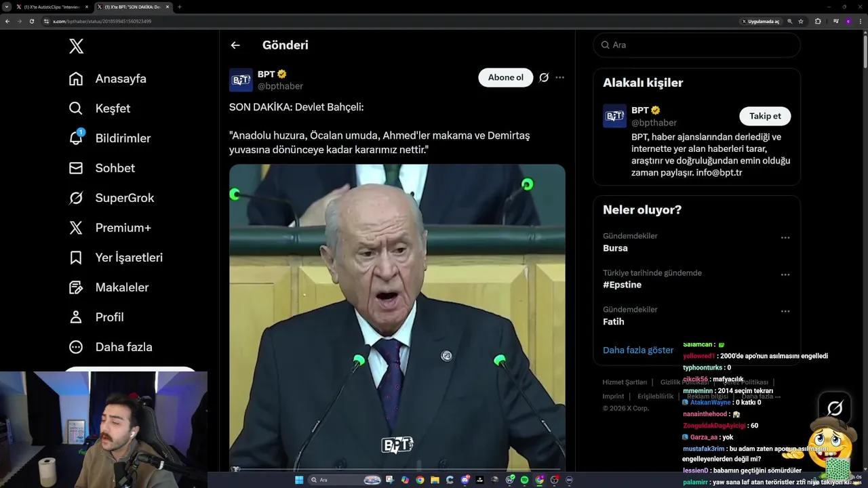Click the site info icon in address bar
The height and width of the screenshot is (488, 868).
coord(46,22)
